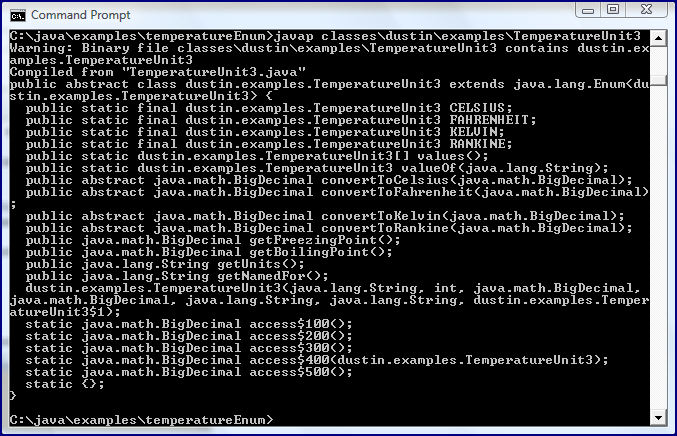This screenshot has width=677, height=436.
Task: Maximize the Command Prompt window
Action: pyautogui.click(x=613, y=9)
